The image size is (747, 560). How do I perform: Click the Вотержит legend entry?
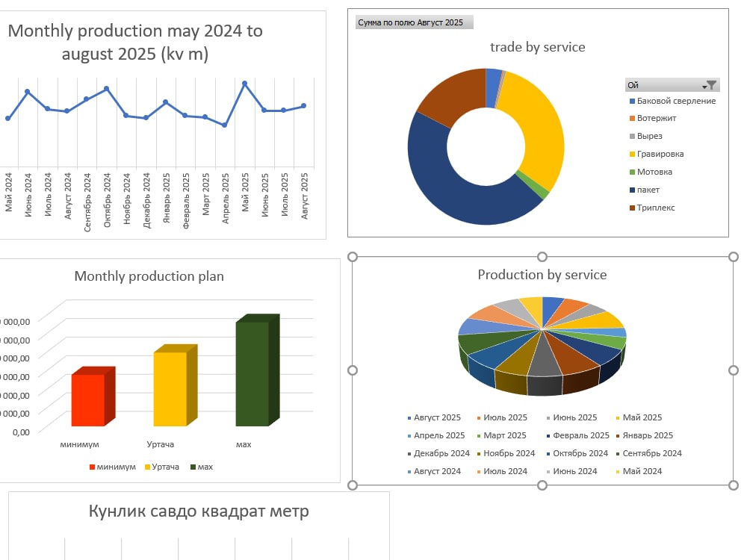click(x=653, y=118)
